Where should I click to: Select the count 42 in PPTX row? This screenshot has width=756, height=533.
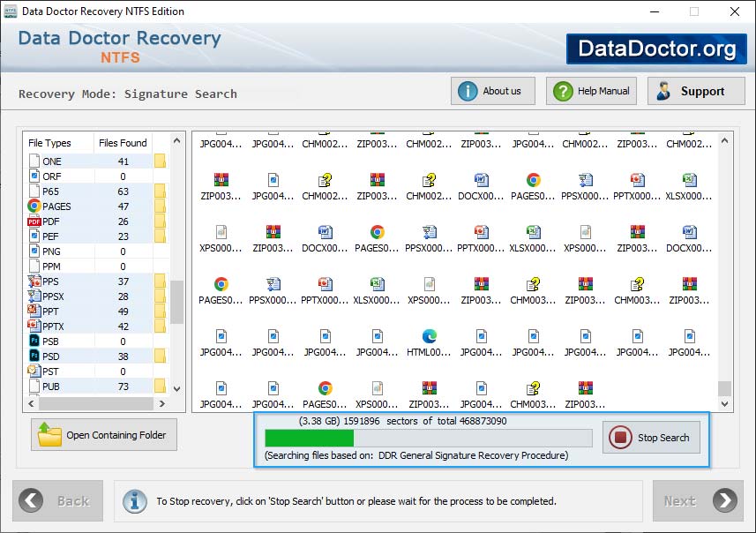124,327
